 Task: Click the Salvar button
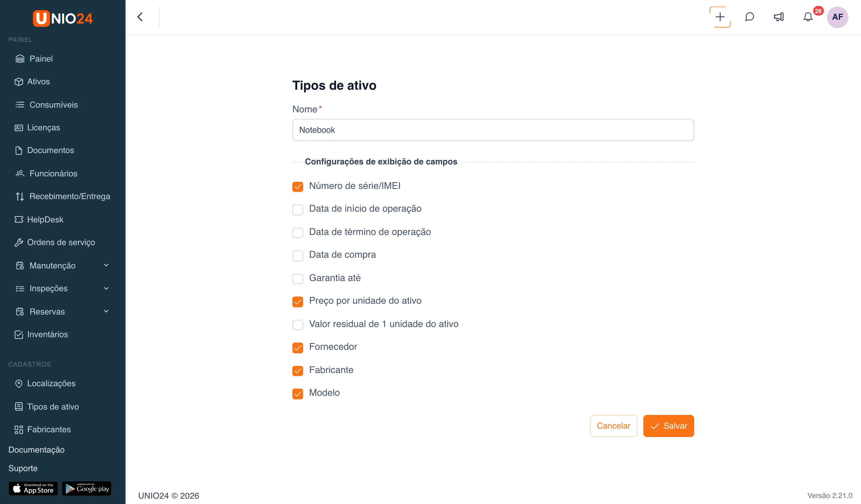[668, 426]
